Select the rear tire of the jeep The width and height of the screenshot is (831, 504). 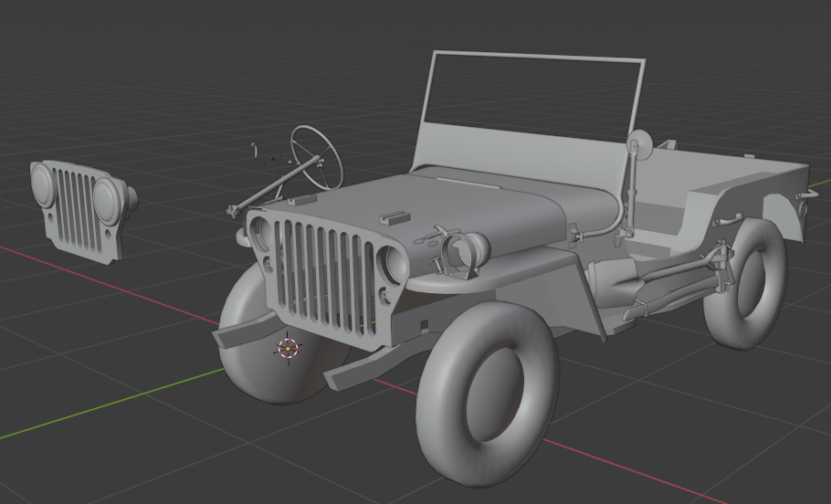(748, 284)
